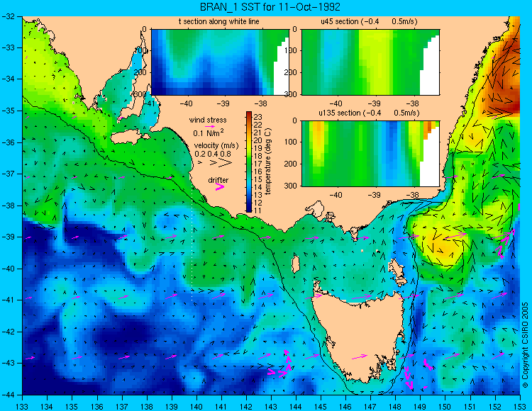Click the latitude tick label -35

click(x=9, y=111)
